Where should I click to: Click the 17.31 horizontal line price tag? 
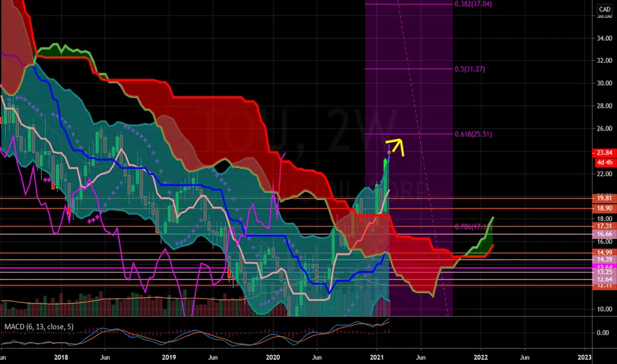pyautogui.click(x=604, y=226)
